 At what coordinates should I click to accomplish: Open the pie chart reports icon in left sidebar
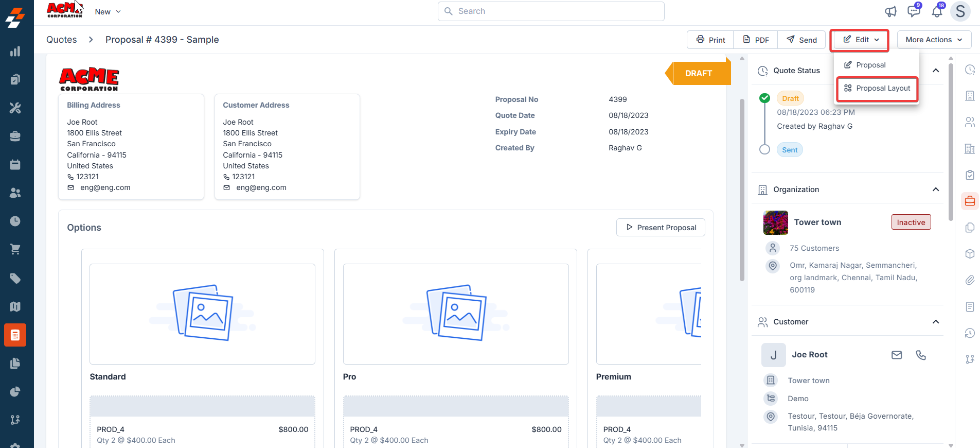(x=15, y=392)
